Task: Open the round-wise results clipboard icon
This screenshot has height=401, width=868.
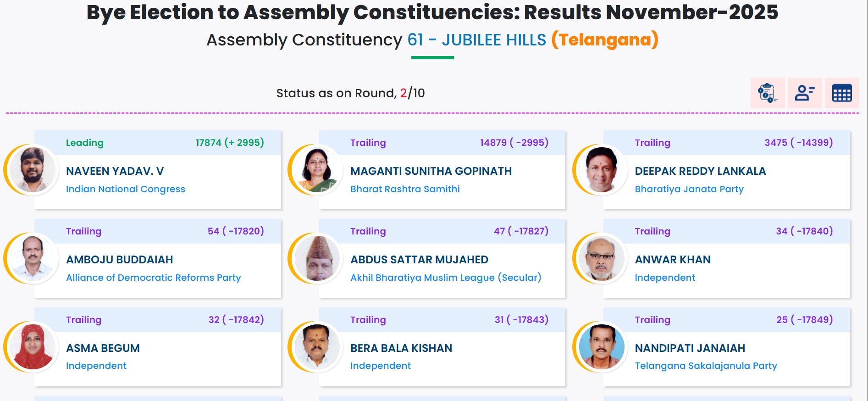Action: pos(767,93)
